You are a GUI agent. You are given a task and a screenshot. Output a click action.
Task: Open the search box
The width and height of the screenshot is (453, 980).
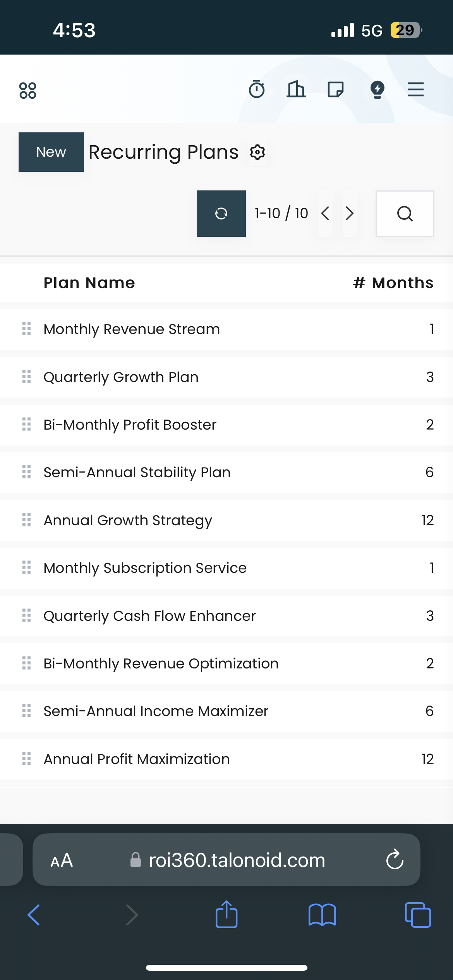click(x=405, y=213)
